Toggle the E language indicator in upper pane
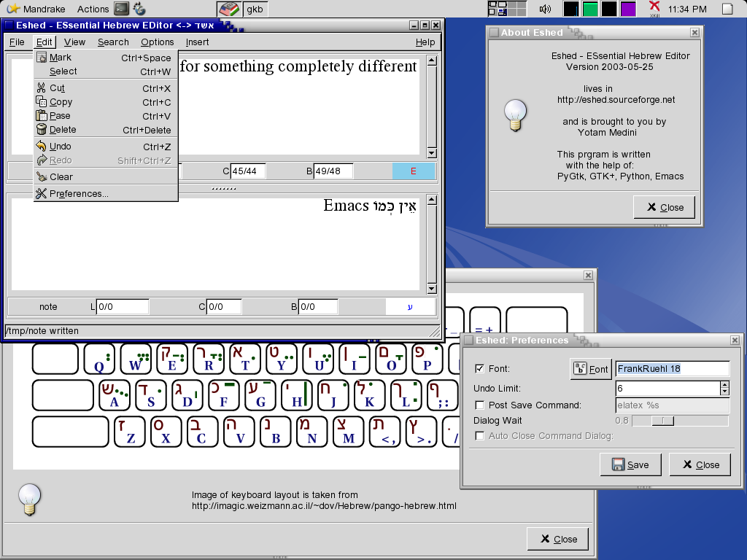 click(x=414, y=171)
